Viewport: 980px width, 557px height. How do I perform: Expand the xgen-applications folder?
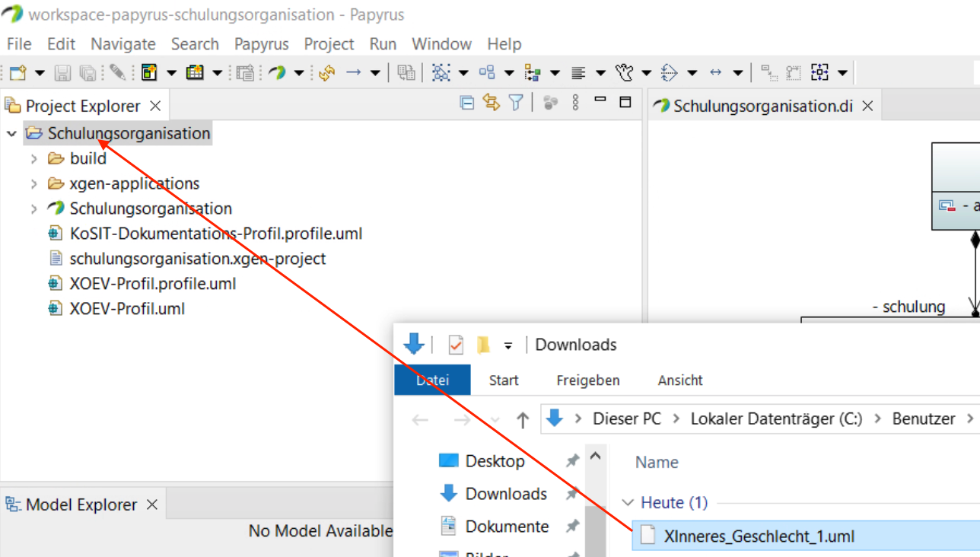click(x=33, y=184)
